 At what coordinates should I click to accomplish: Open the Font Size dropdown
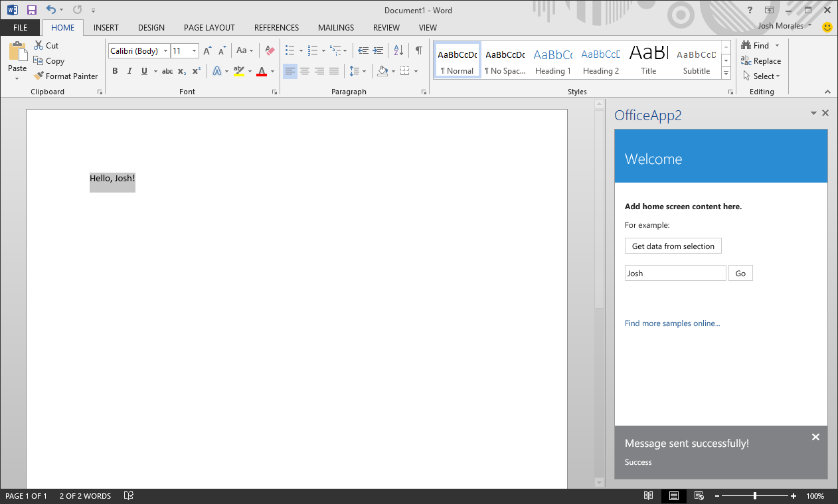[x=193, y=50]
